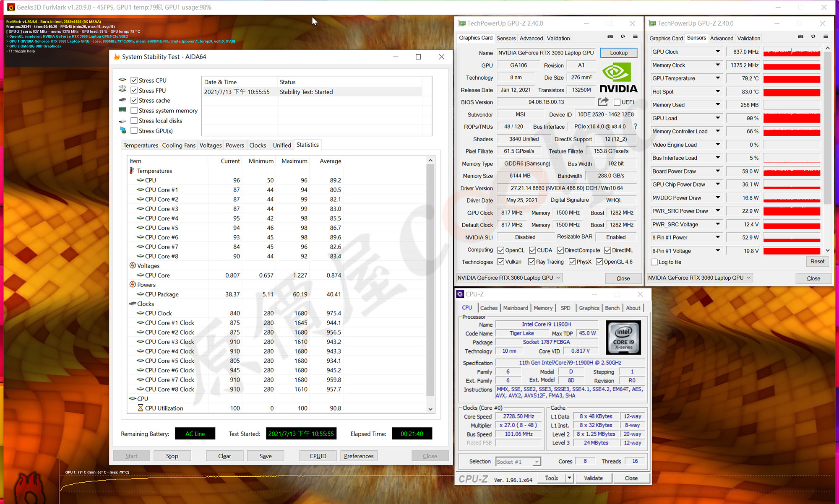Click the CPU-Z title bar chip icon
The height and width of the screenshot is (504, 839).
(460, 294)
